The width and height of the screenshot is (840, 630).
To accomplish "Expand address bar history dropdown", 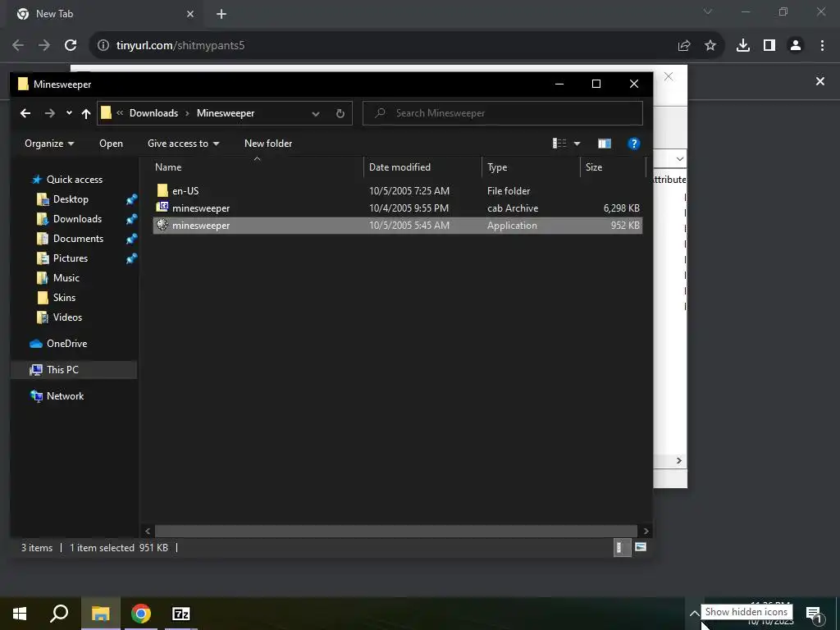I will tap(316, 113).
